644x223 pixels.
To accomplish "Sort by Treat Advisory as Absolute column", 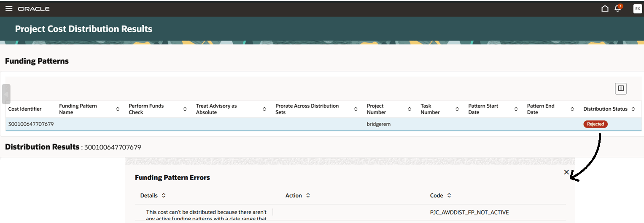I will [264, 109].
